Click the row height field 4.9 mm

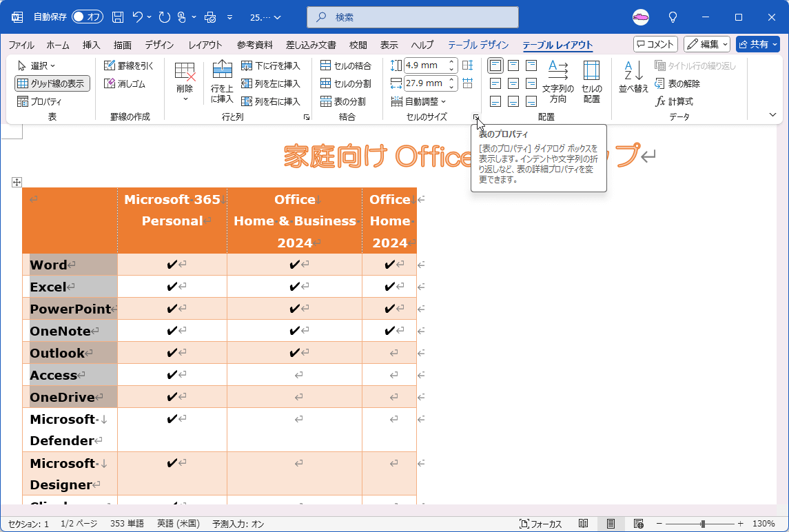click(426, 65)
